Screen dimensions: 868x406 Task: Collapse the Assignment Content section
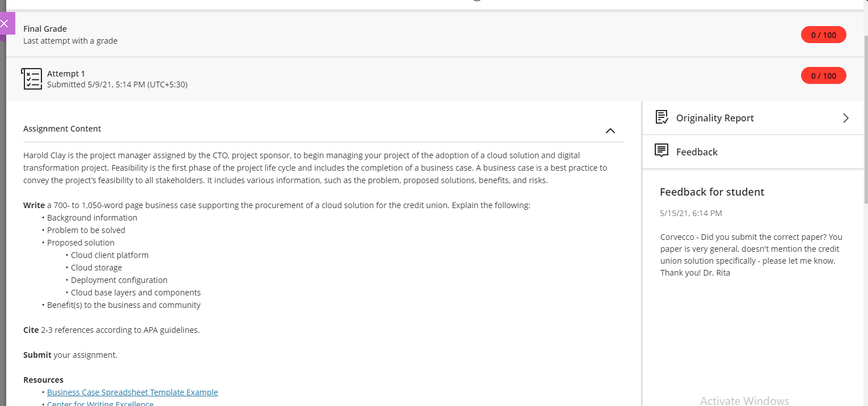tap(610, 130)
